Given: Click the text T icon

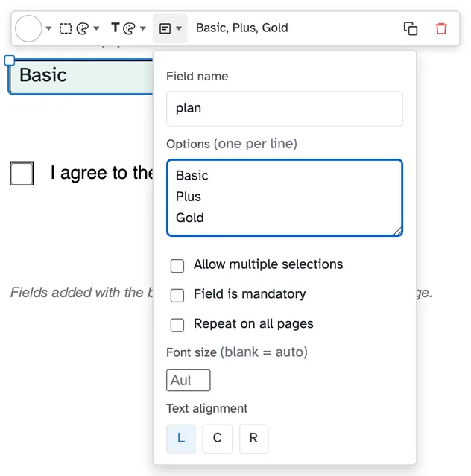Looking at the screenshot, I should click(x=116, y=28).
